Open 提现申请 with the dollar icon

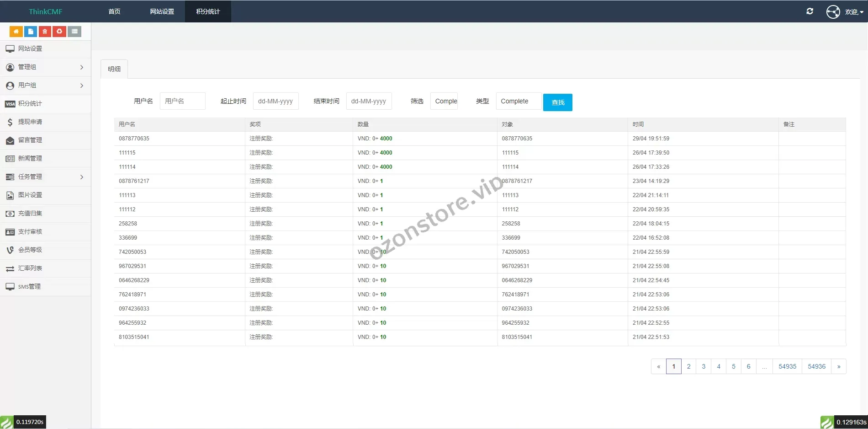(x=30, y=122)
